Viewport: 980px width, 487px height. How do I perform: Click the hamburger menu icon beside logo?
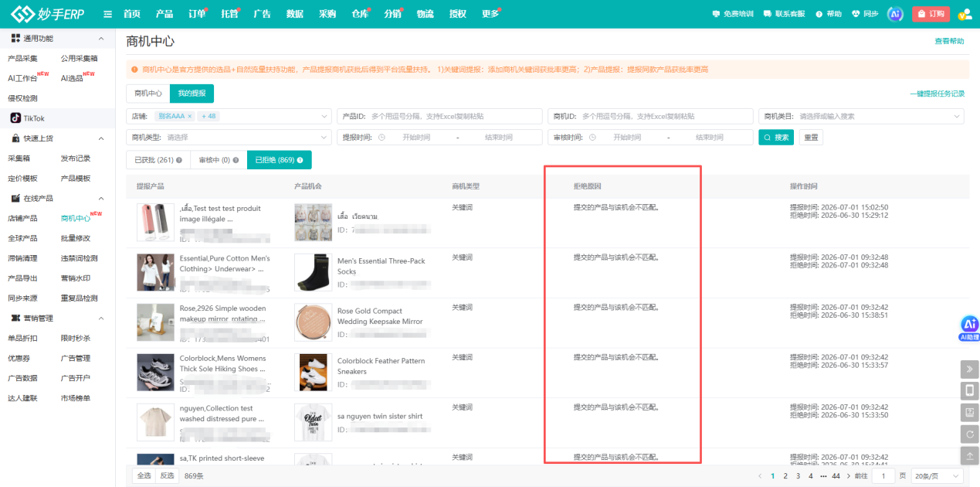coord(107,14)
